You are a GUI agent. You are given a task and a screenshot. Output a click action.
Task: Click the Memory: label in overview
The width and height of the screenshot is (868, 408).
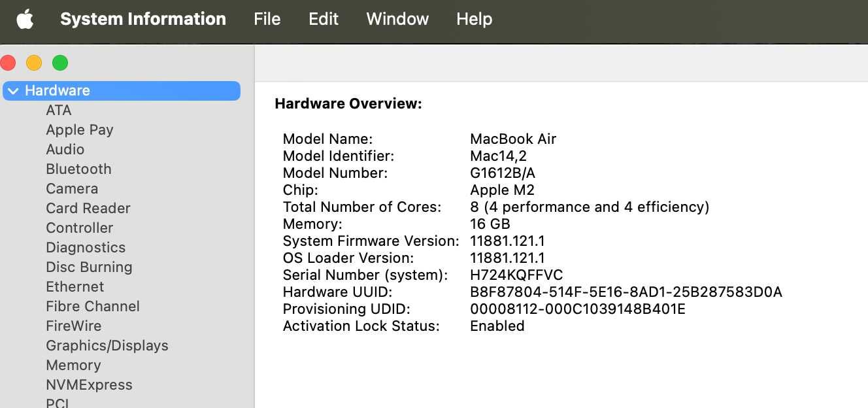(x=312, y=224)
